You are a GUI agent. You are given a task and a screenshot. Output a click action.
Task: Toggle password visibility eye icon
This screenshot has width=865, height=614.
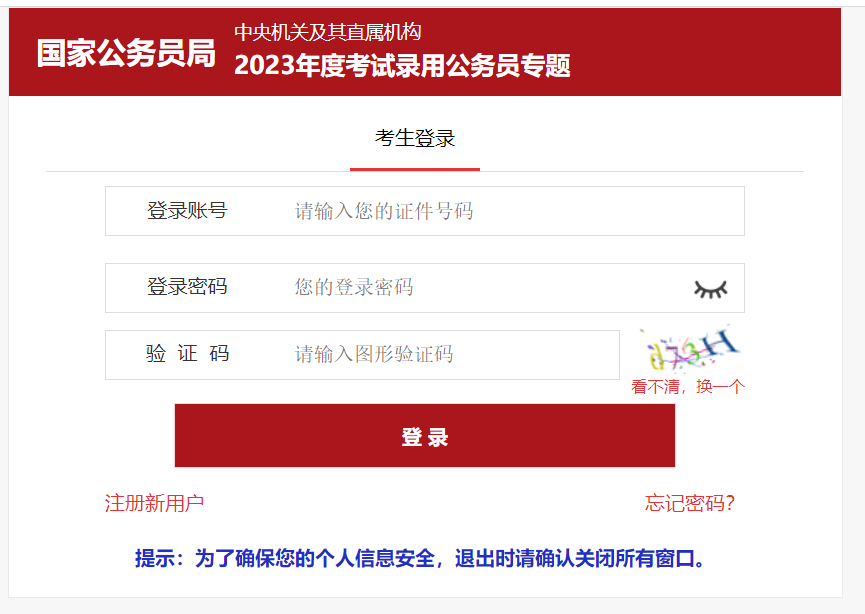point(710,289)
